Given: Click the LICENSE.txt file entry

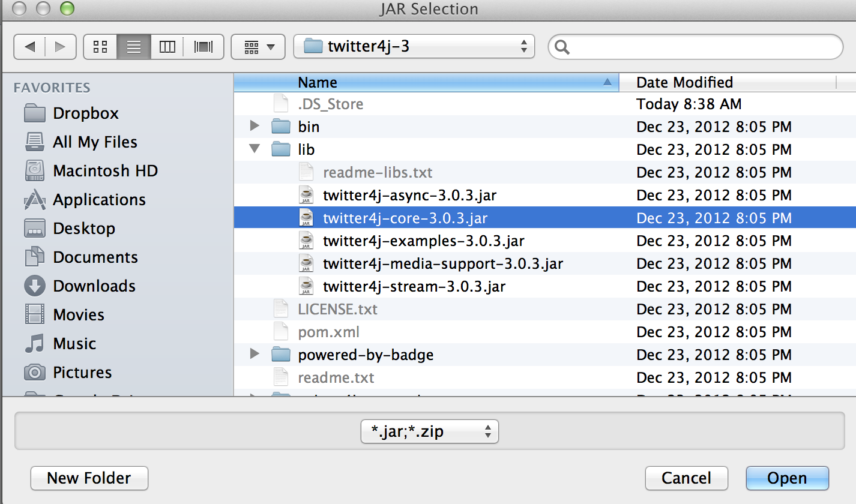Looking at the screenshot, I should 338,309.
